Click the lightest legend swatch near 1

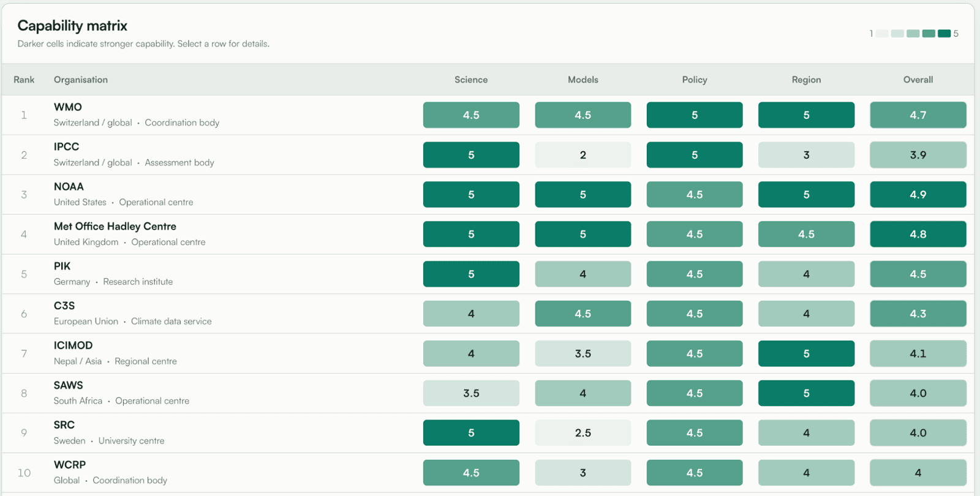point(882,34)
